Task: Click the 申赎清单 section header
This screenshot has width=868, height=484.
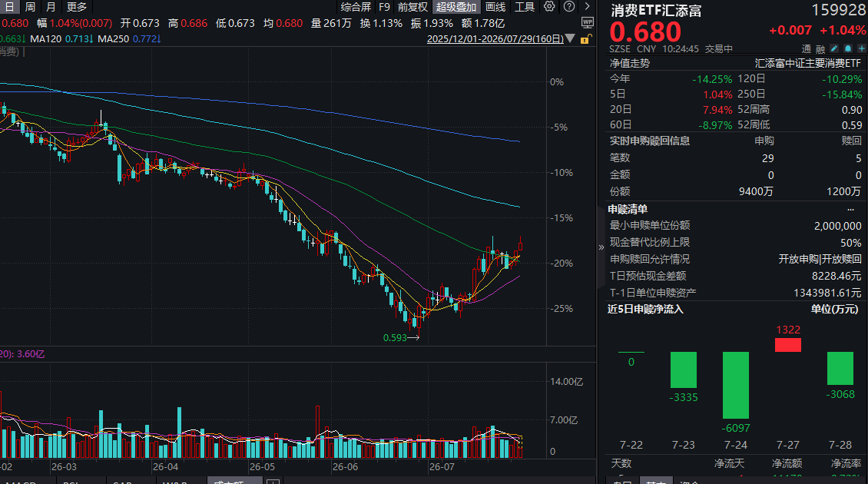Action: [628, 209]
